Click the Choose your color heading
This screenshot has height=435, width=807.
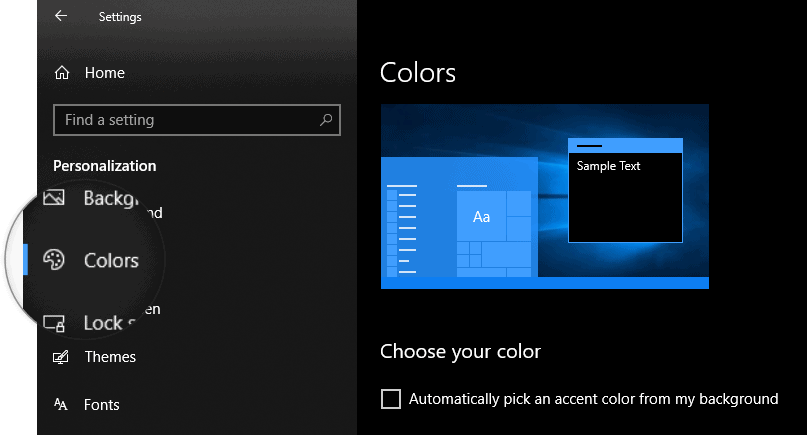click(x=461, y=352)
